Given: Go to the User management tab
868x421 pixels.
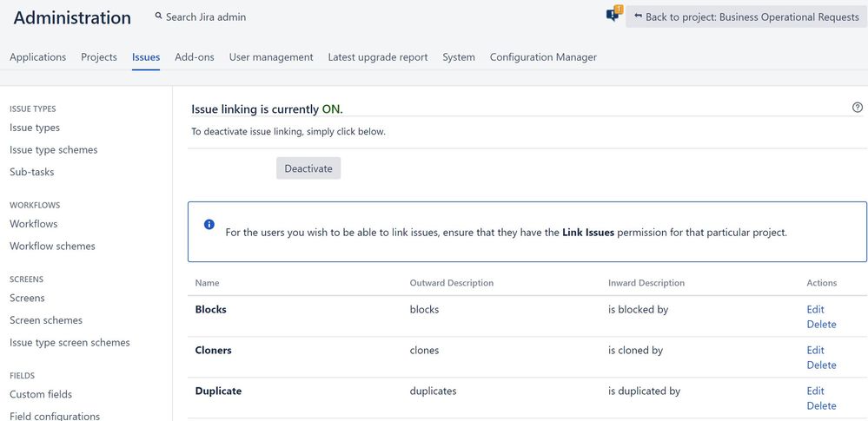Looking at the screenshot, I should 271,57.
